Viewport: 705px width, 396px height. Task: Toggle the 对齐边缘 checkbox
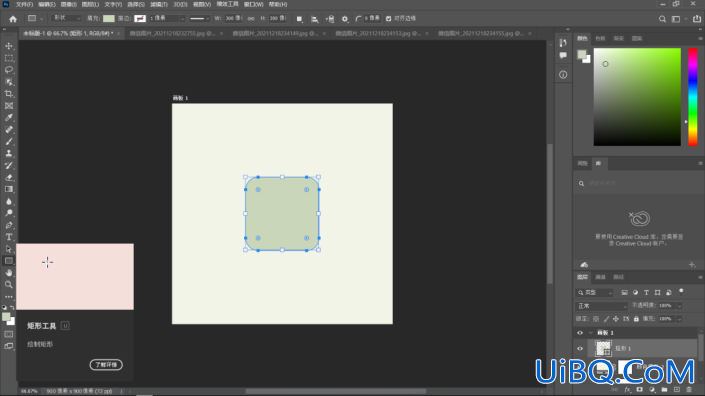[x=388, y=18]
